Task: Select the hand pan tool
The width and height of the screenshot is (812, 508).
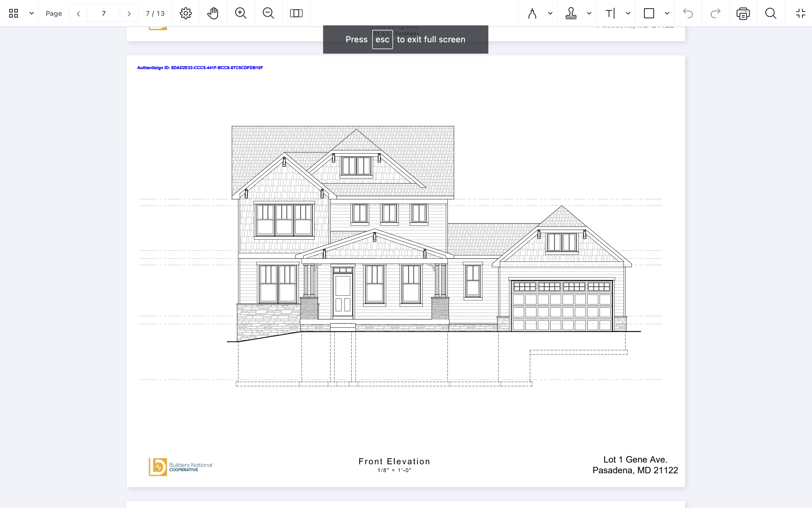Action: (213, 14)
